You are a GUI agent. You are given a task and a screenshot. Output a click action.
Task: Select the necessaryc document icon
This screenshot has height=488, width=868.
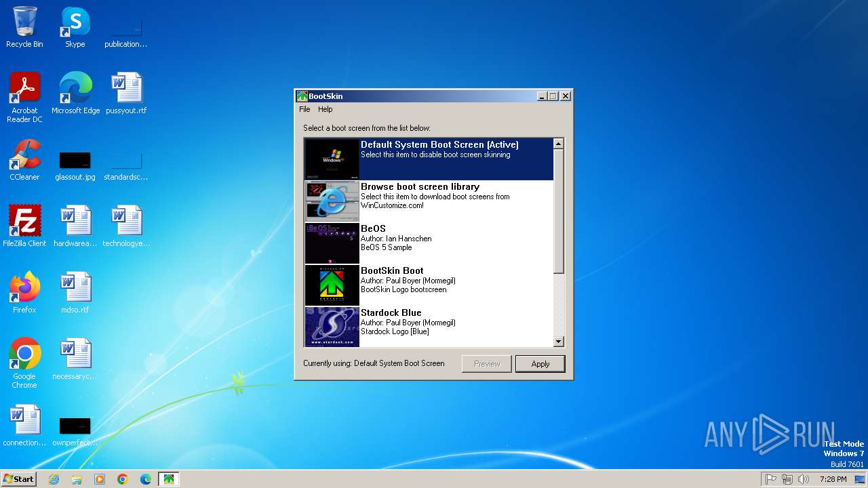[x=75, y=359]
